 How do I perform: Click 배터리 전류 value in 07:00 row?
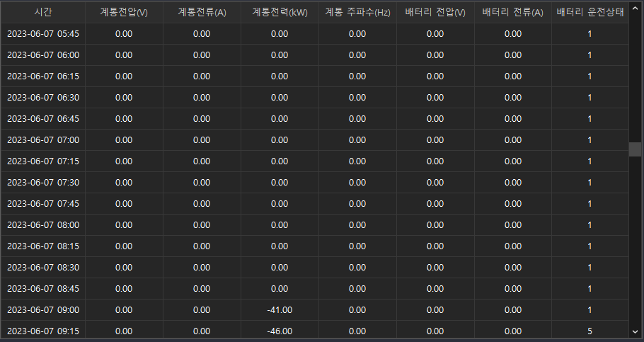click(513, 140)
